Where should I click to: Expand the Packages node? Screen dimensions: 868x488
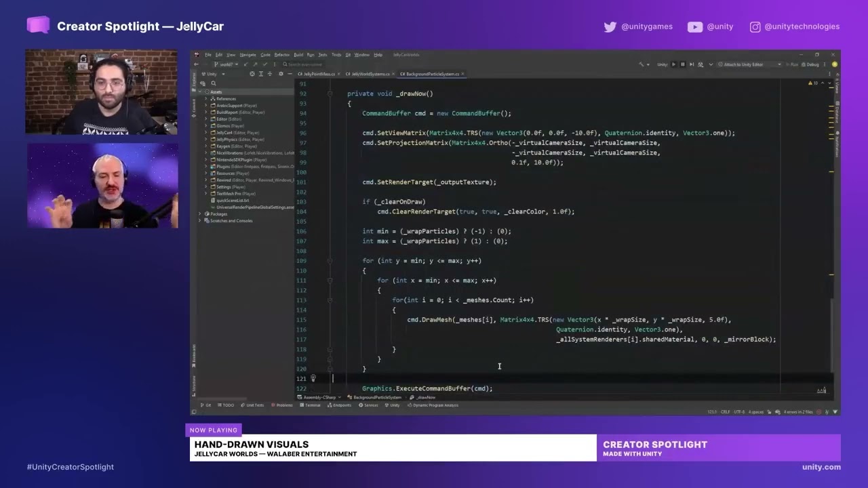[199, 214]
